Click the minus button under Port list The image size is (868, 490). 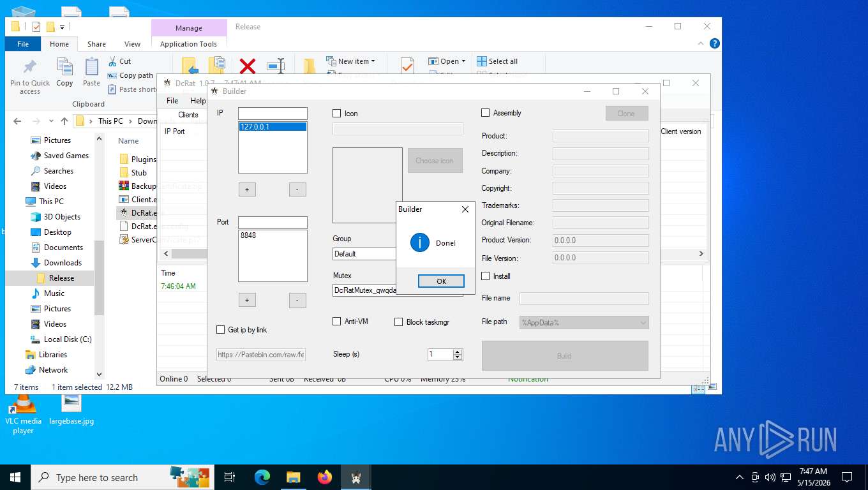click(x=297, y=301)
